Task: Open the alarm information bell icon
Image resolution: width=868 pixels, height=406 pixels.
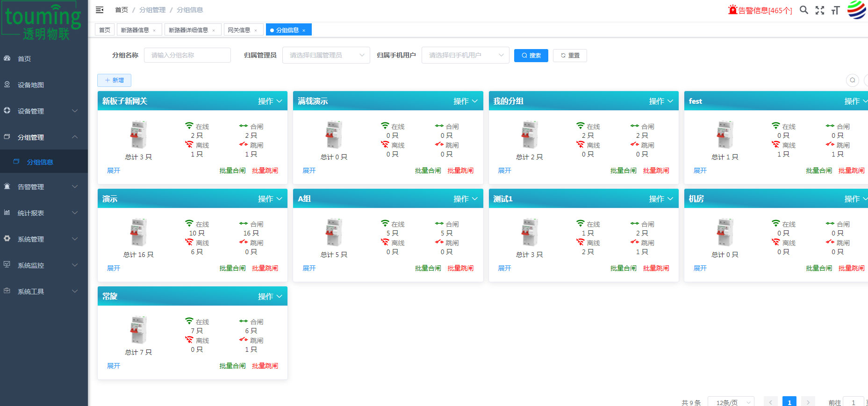Action: pyautogui.click(x=732, y=10)
